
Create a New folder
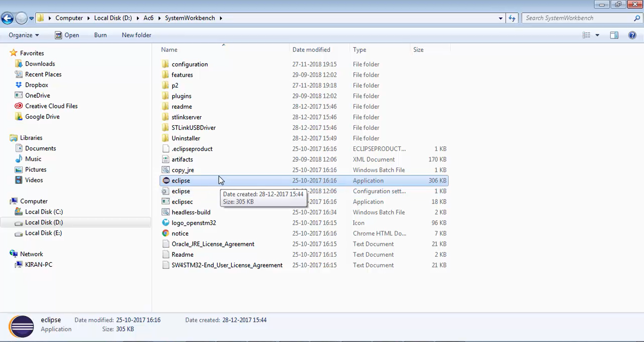click(x=136, y=35)
